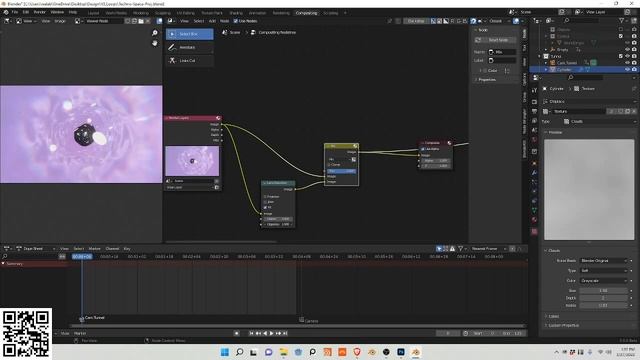Click the Windows Start button
The width and height of the screenshot is (640, 360).
coord(224,352)
